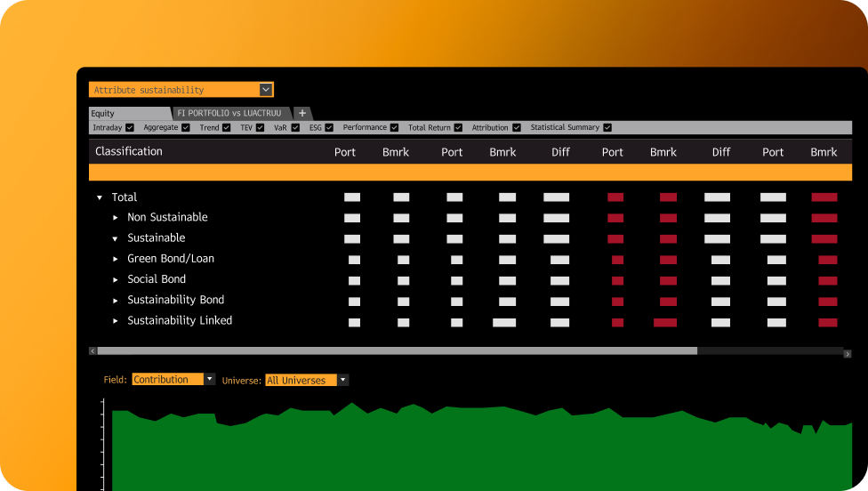Click the horizontal scrollbar thumb under table
Screen dimensions: 868x491
coord(397,351)
